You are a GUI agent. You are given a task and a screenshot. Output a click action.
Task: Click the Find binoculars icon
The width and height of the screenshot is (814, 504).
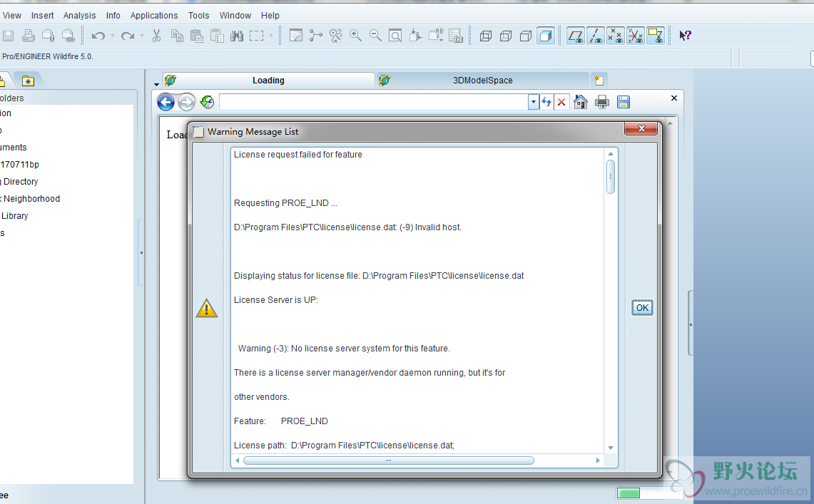[x=237, y=36]
